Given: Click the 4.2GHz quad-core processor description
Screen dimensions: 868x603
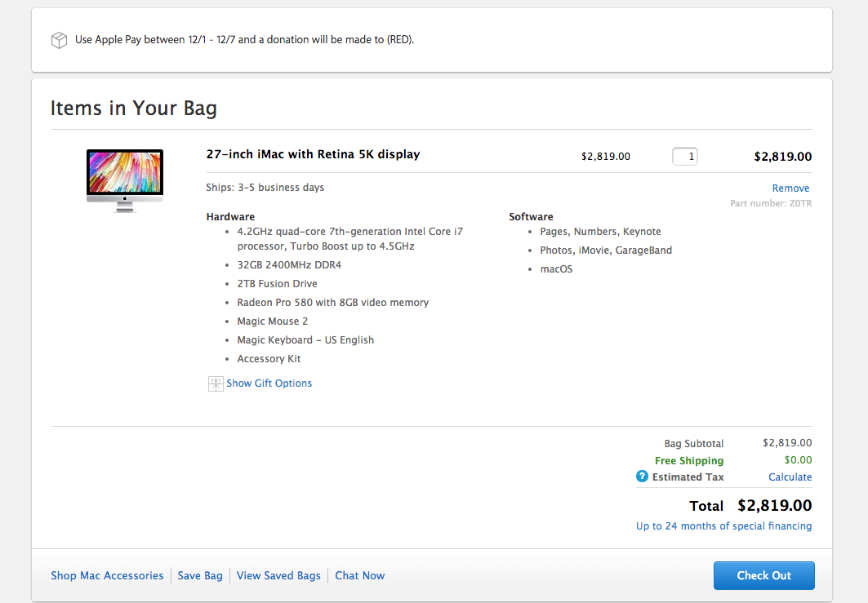Looking at the screenshot, I should [349, 239].
